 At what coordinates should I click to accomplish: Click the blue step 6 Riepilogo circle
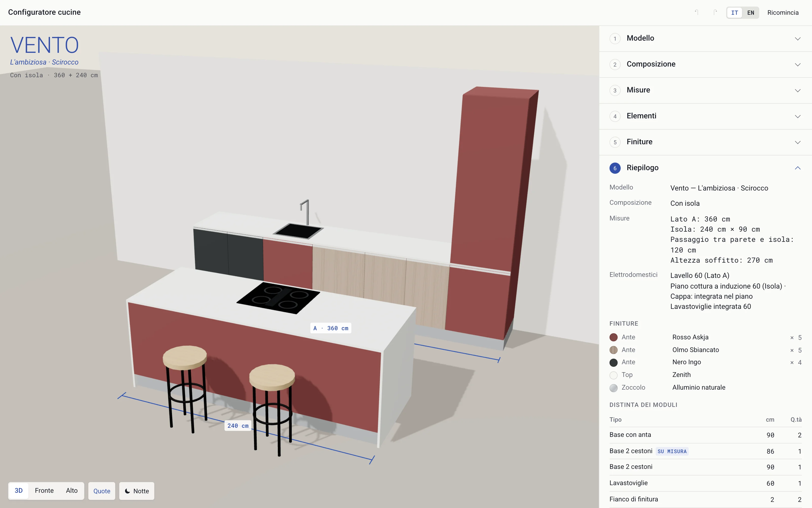[615, 168]
